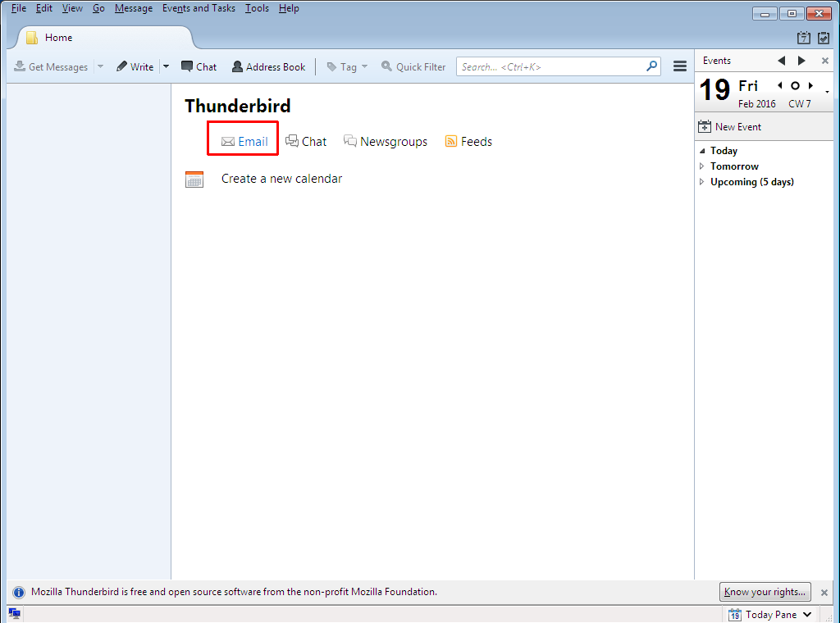Click the info icon in notification bar

[x=19, y=593]
